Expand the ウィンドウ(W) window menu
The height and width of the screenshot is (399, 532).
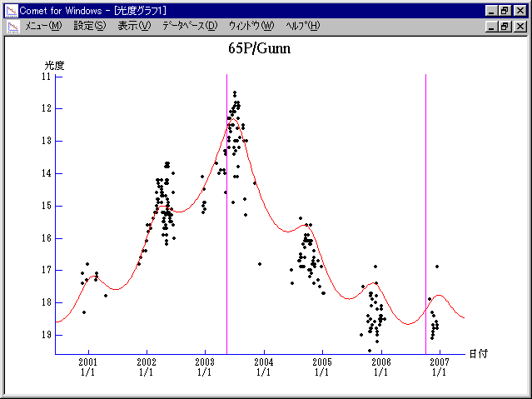point(251,26)
